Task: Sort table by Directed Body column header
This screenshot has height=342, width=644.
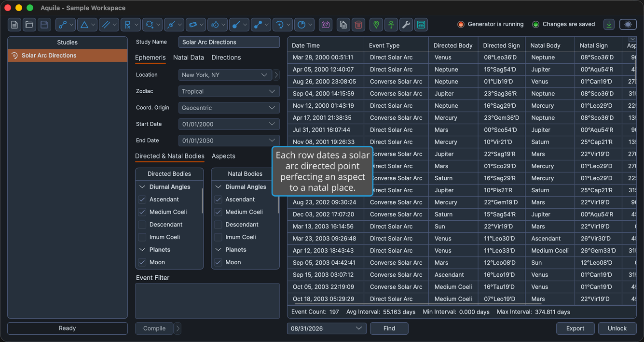Action: tap(453, 45)
